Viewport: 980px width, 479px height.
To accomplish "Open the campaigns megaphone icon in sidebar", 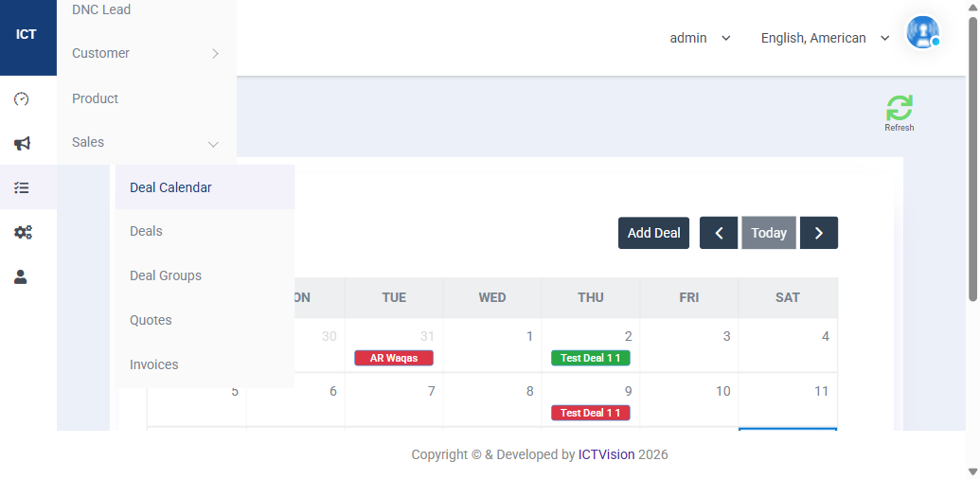I will coord(22,144).
